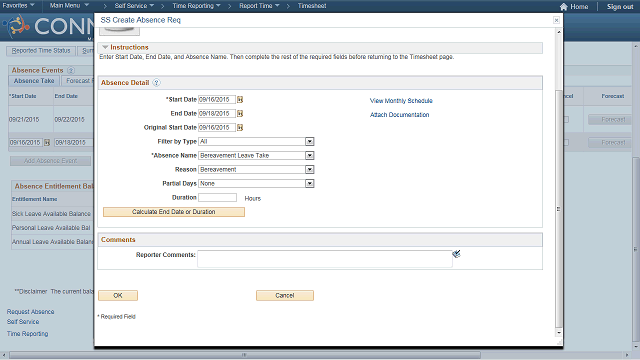This screenshot has height=360, width=640.
Task: Click dialog vertical scrollbar down arrow
Action: click(x=559, y=333)
